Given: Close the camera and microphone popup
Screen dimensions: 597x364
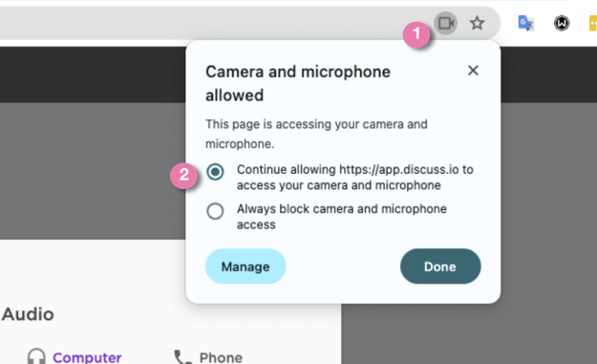Looking at the screenshot, I should click(473, 71).
